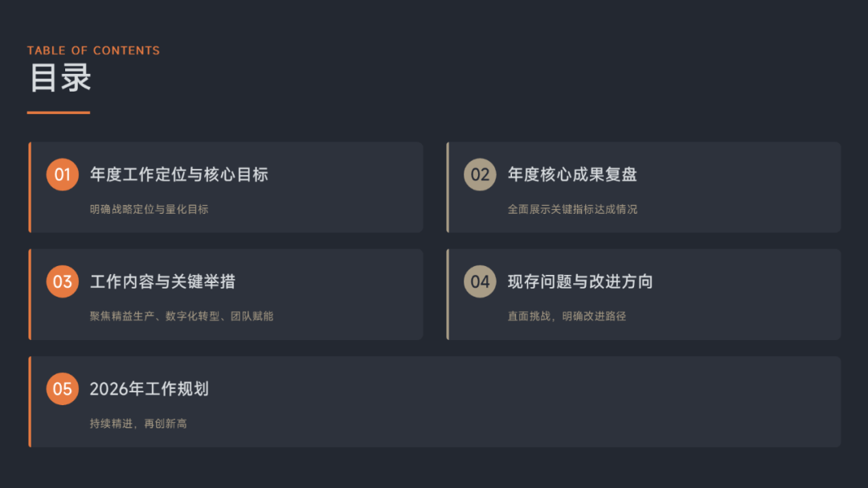This screenshot has width=868, height=488.
Task: Click the subtitle 持续精进，再创新高
Action: click(138, 423)
